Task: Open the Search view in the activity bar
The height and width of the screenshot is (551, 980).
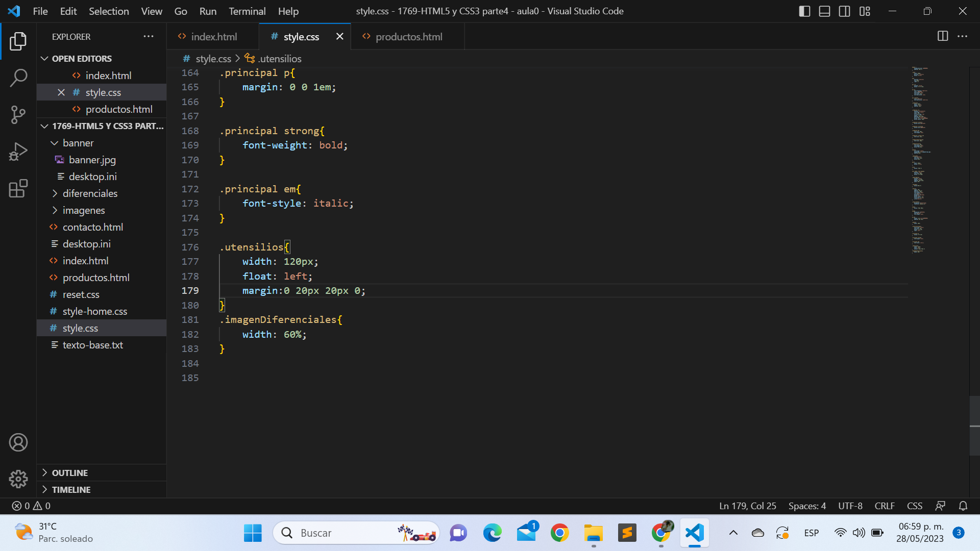Action: point(18,78)
